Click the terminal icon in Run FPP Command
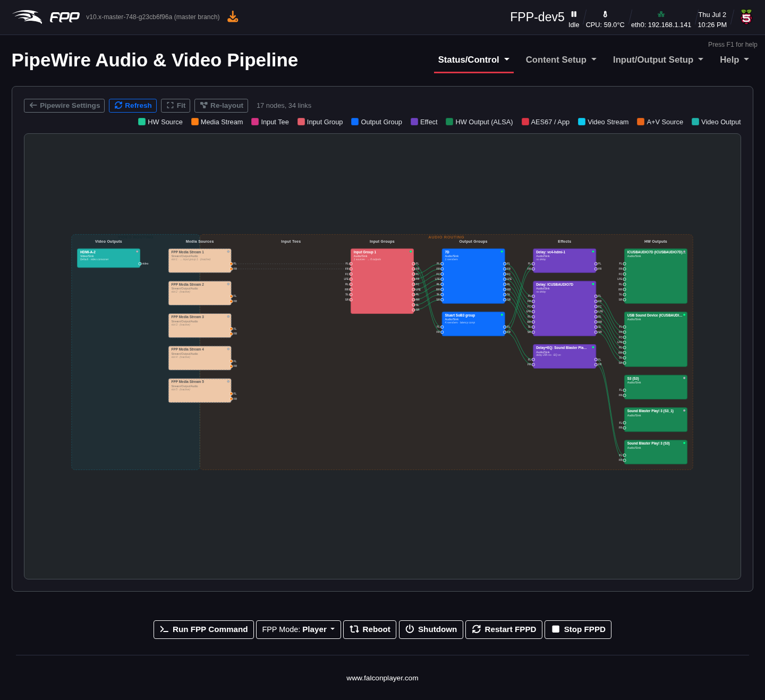Viewport: 765px width, 700px height. pyautogui.click(x=164, y=629)
